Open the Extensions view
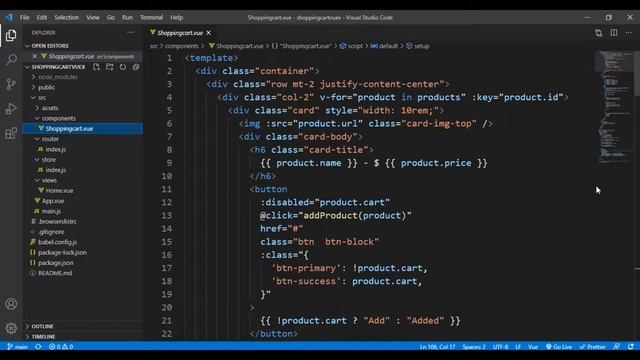This screenshot has height=360, width=640. coord(11,133)
